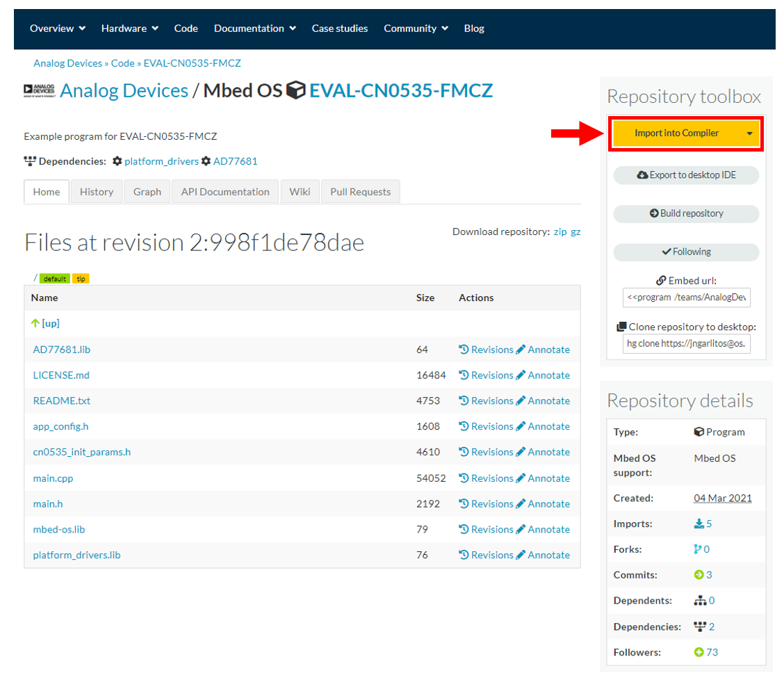Open the Community dropdown menu
The height and width of the screenshot is (682, 784).
pos(416,29)
